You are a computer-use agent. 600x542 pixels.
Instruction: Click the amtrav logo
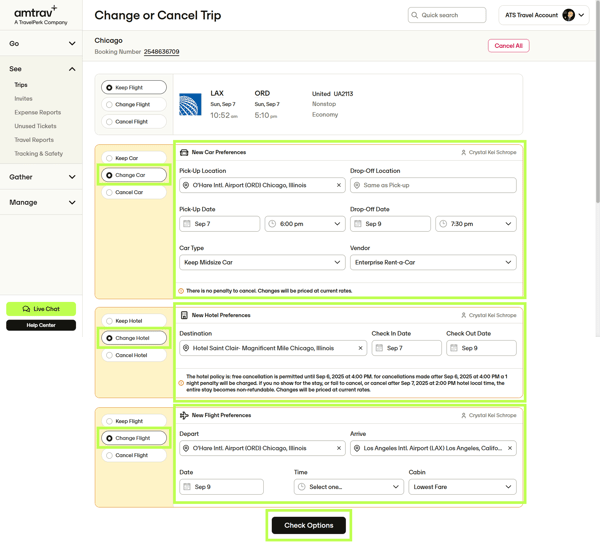point(35,13)
